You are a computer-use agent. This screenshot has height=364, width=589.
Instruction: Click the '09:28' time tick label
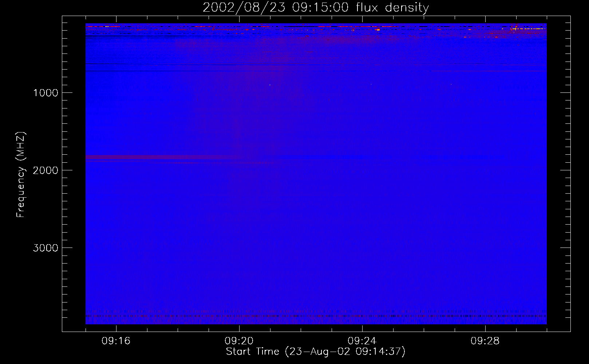(485, 341)
